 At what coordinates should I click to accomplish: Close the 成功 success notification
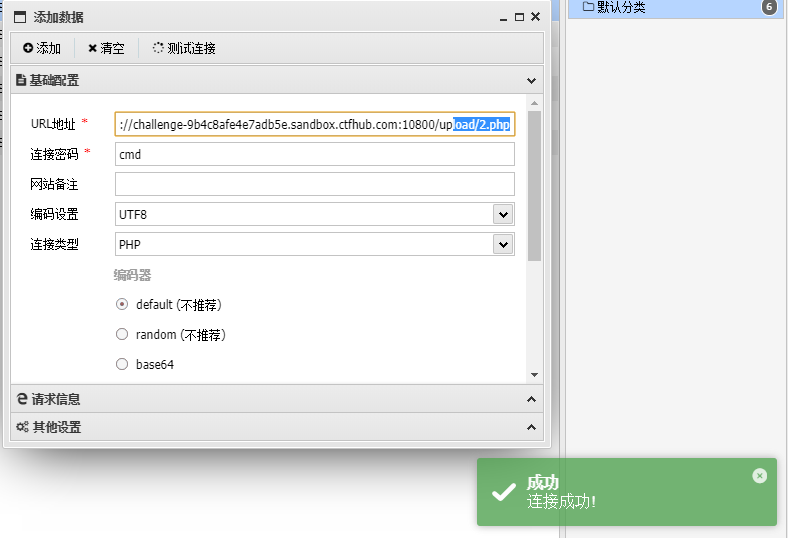pyautogui.click(x=759, y=476)
